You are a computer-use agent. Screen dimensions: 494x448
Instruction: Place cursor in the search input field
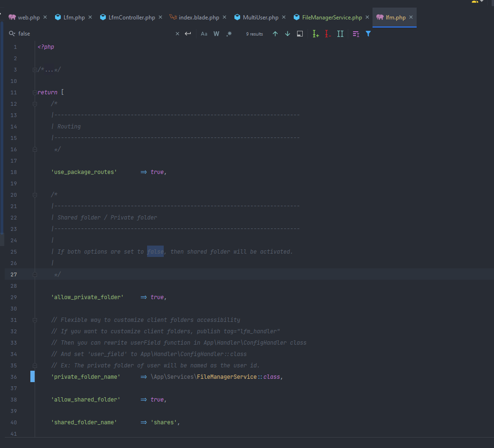[x=71, y=34]
